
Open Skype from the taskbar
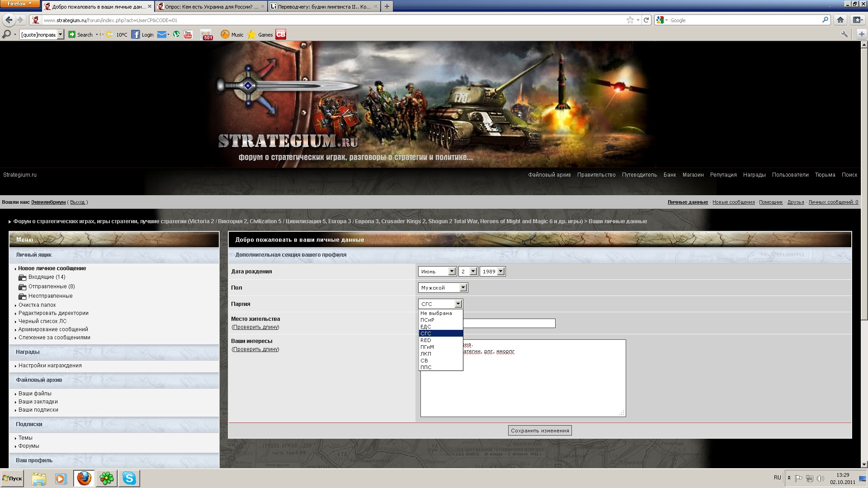(x=129, y=478)
